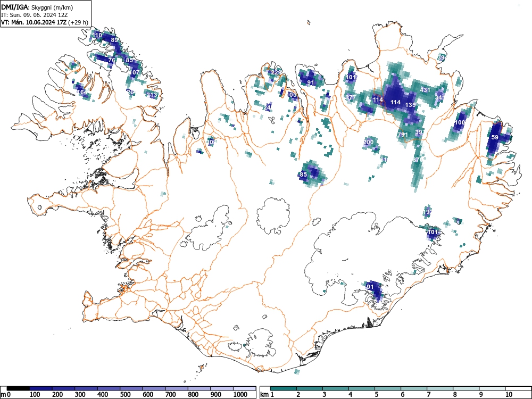Image resolution: width=532 pixels, height=399 pixels.
Task: Click the visibility value 110 on the map
Action: tap(97, 35)
